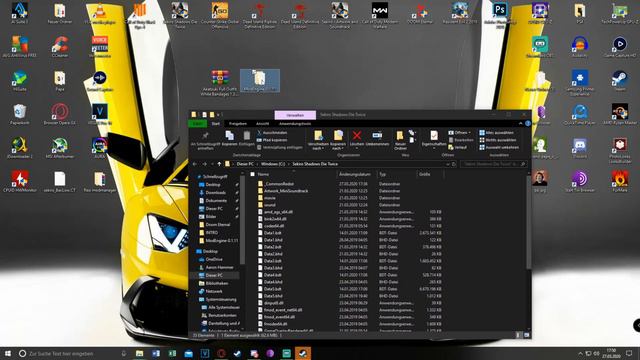The width and height of the screenshot is (640, 360).
Task: Pin folder via An Schnellzugriff anheften
Action: [x=205, y=141]
